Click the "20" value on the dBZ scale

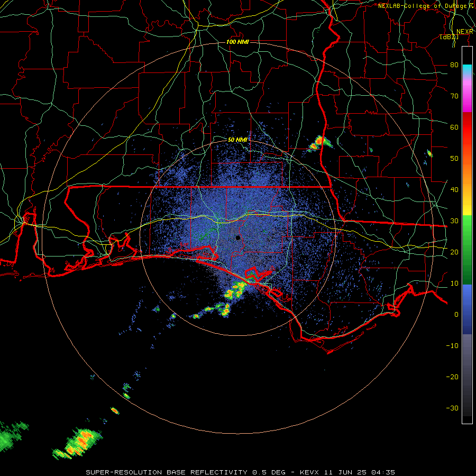click(x=454, y=252)
